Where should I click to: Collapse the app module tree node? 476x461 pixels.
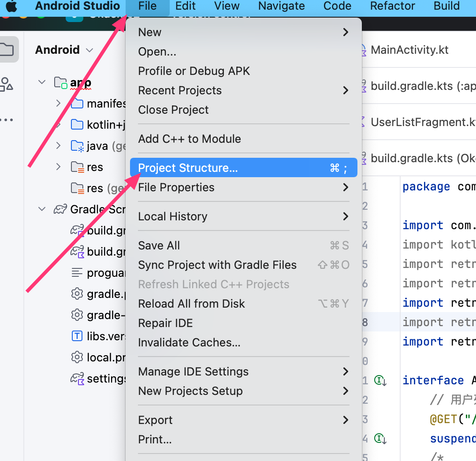42,82
